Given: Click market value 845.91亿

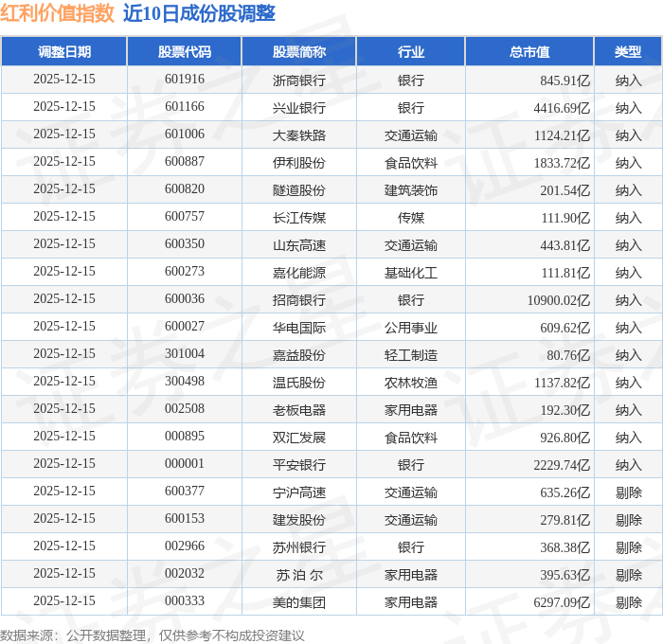Looking at the screenshot, I should pyautogui.click(x=564, y=80).
